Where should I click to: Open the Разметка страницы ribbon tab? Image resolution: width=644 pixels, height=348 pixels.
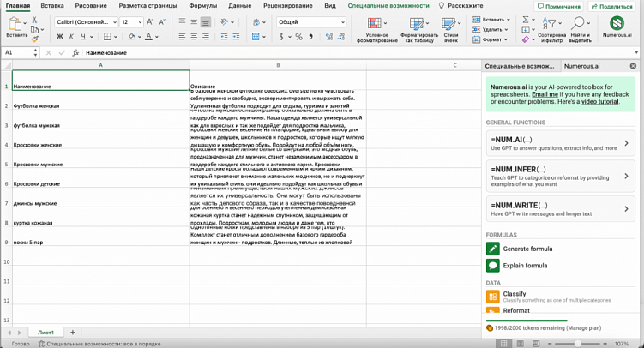[147, 6]
